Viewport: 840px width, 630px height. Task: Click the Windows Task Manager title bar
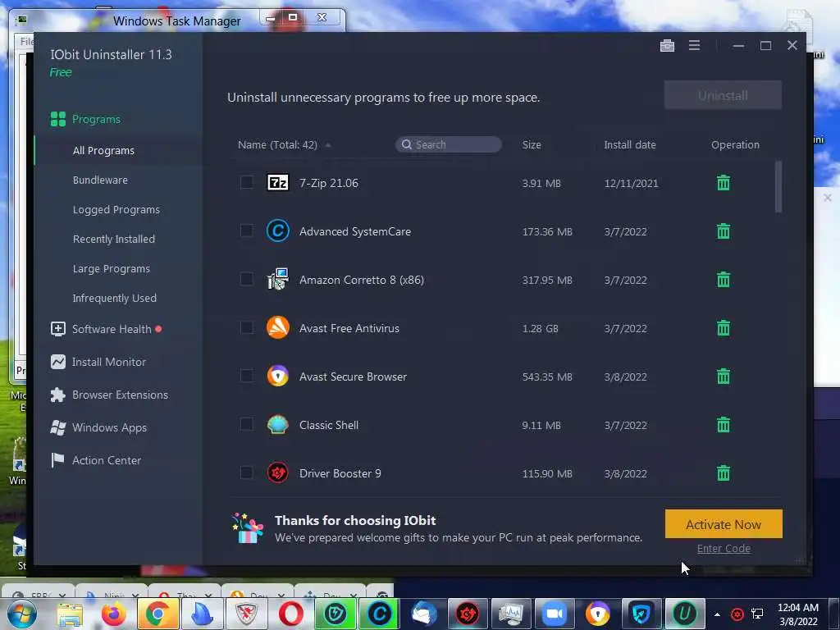point(177,21)
